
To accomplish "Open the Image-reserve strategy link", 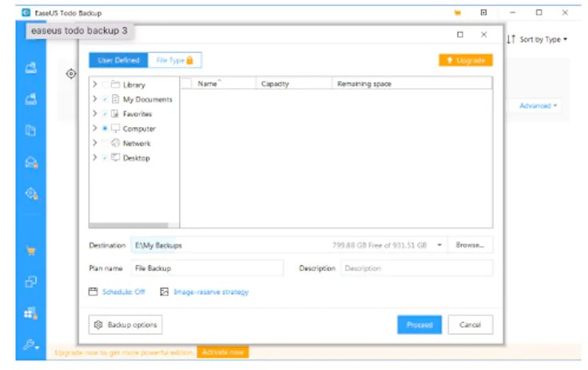I will pyautogui.click(x=211, y=292).
